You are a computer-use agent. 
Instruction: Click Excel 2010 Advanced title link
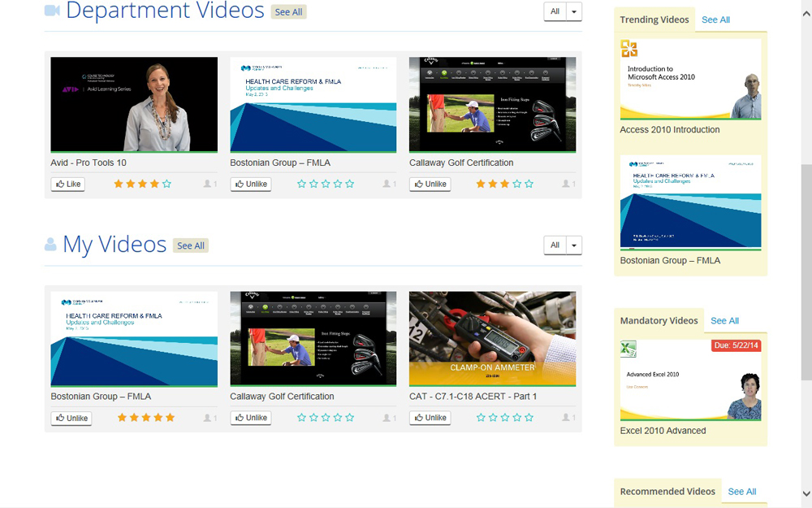click(663, 431)
